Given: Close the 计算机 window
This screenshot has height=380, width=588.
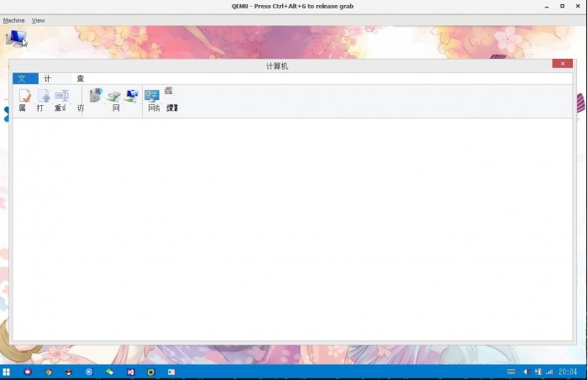Looking at the screenshot, I should [x=562, y=64].
